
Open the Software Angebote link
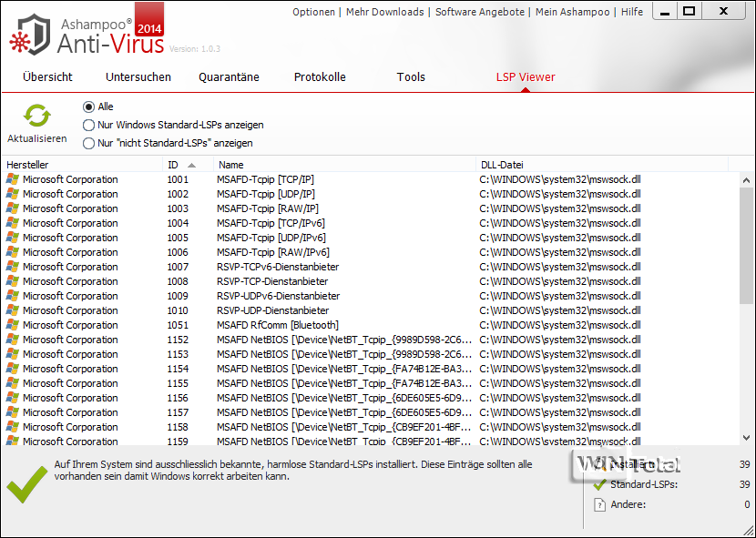coord(480,12)
